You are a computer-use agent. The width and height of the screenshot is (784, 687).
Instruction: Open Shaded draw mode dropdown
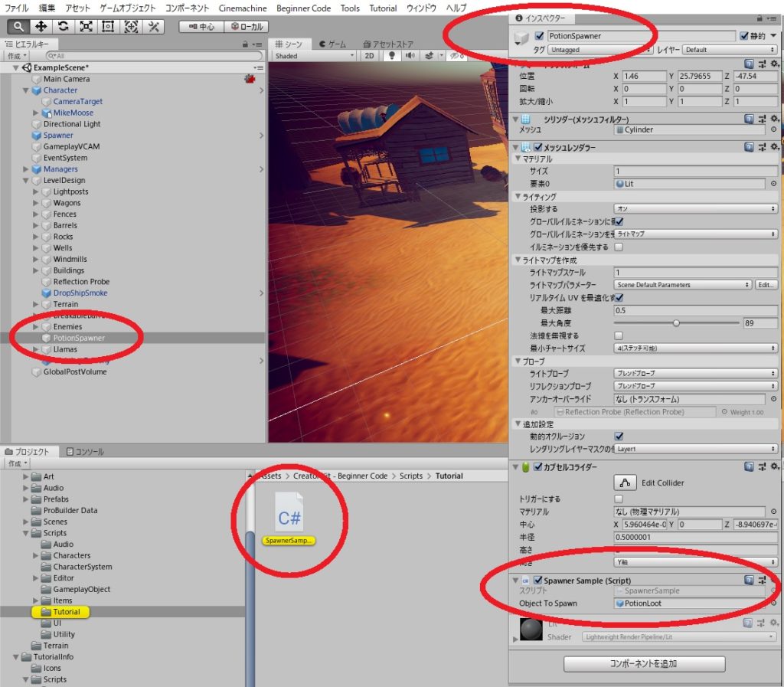(315, 56)
